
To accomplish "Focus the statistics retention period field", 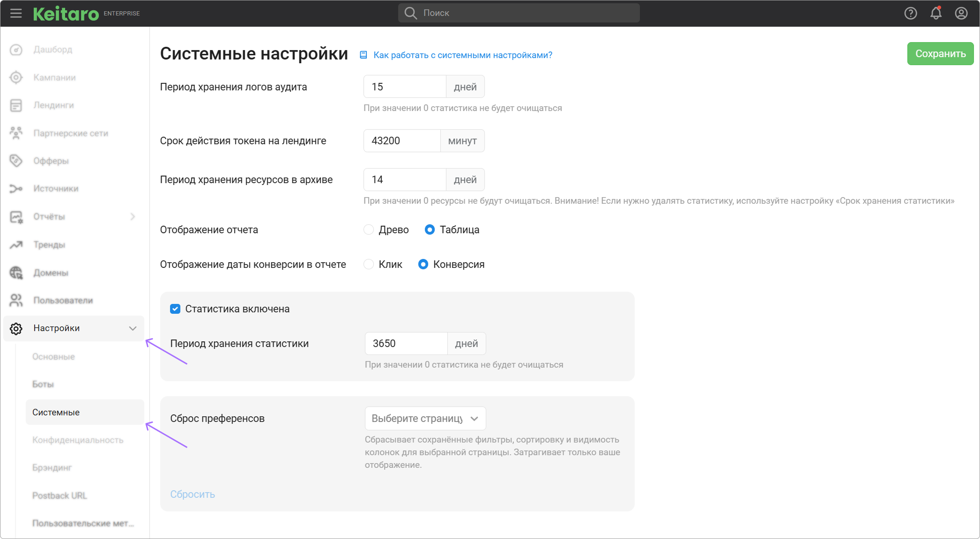I will click(406, 343).
